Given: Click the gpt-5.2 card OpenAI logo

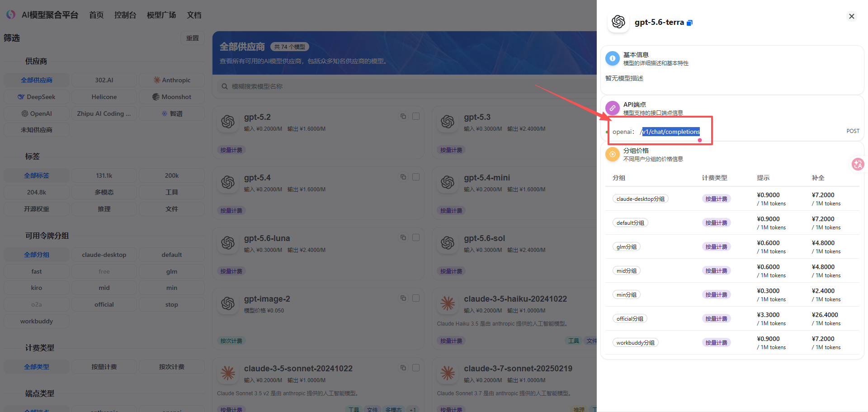Looking at the screenshot, I should click(228, 122).
